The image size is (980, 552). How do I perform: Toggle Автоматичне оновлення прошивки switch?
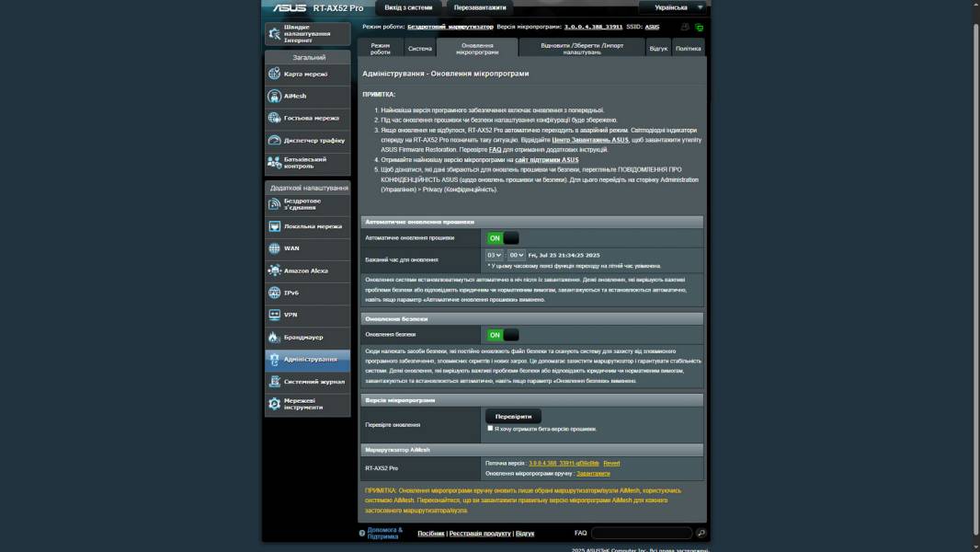tap(503, 238)
